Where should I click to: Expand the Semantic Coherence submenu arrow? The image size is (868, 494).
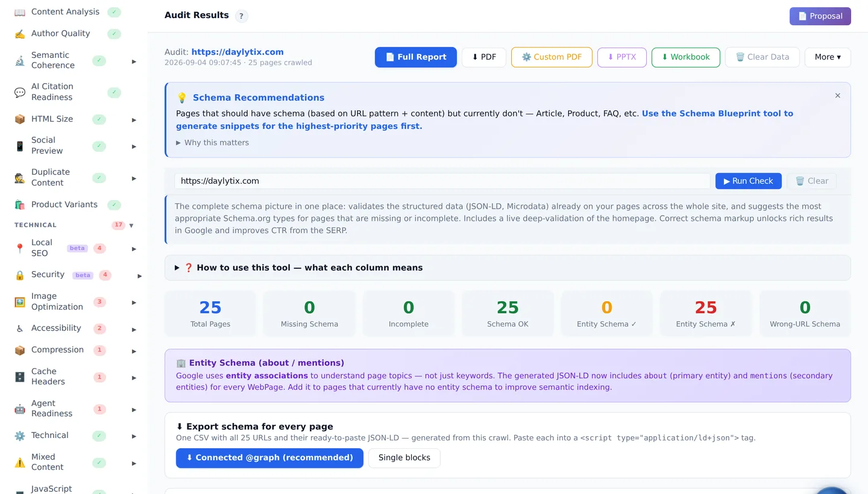(134, 61)
